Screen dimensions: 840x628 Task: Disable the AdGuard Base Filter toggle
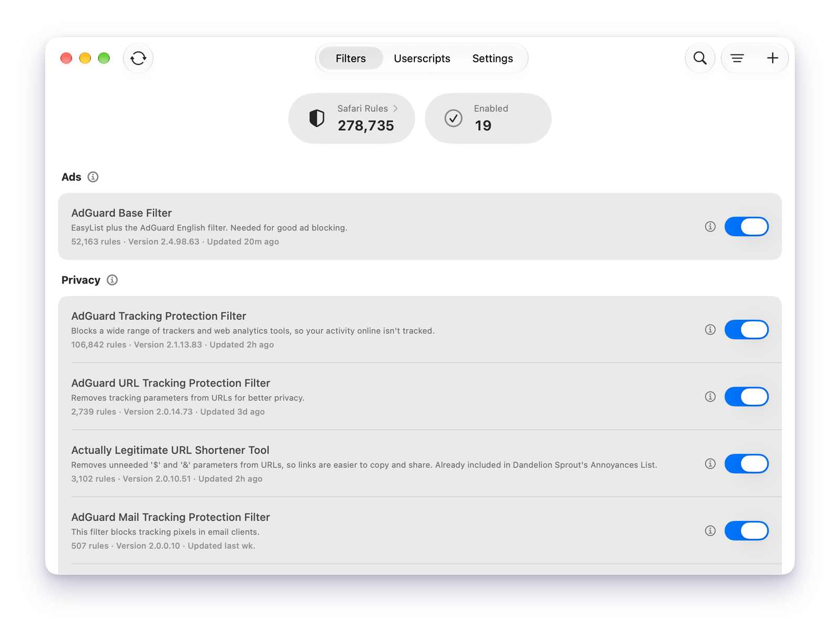(x=747, y=226)
